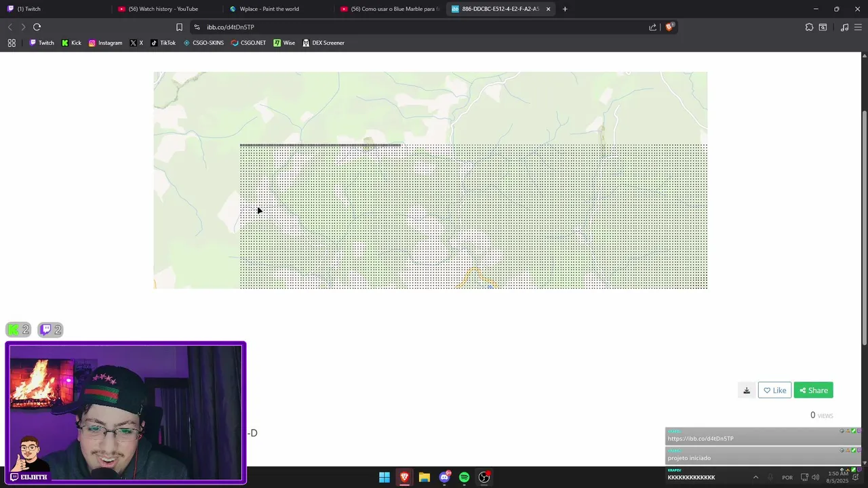Open the clock showing 1:50 AM

(838, 477)
